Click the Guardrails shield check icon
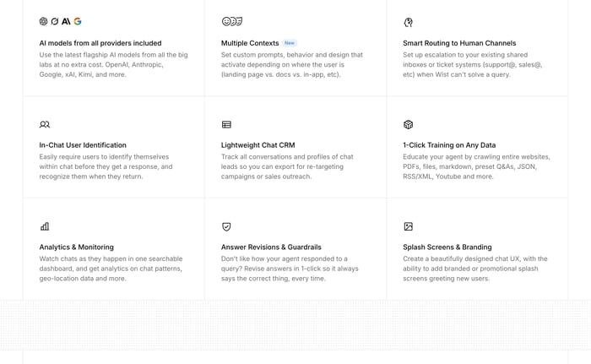The height and width of the screenshot is (364, 591). coord(226,226)
